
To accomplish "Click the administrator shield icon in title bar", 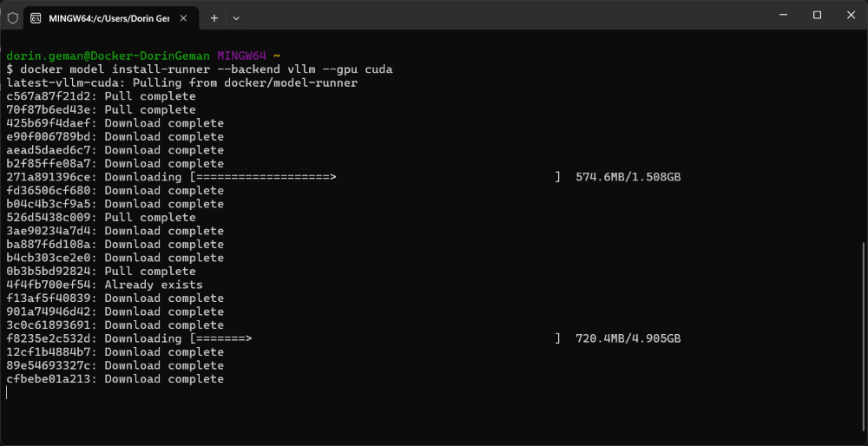I will click(12, 16).
